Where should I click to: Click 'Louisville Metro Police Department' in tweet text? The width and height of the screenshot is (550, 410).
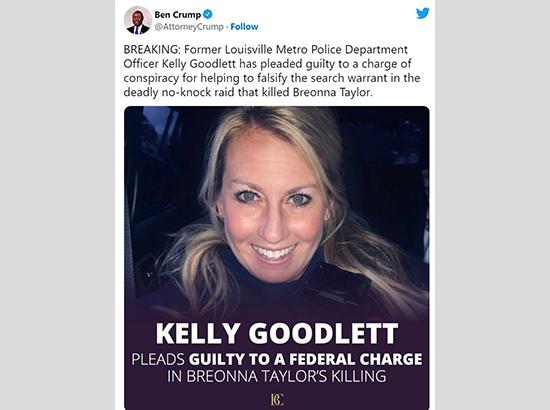coord(316,49)
